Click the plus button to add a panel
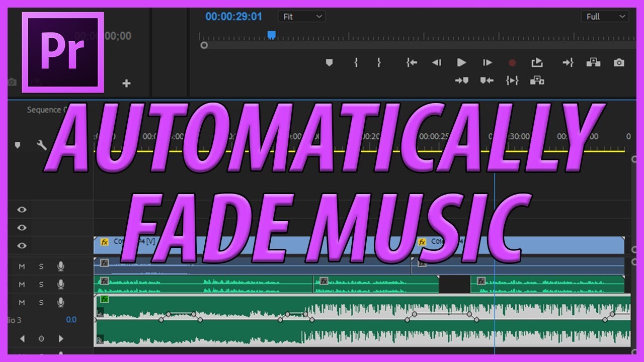This screenshot has width=644, height=362. click(126, 83)
